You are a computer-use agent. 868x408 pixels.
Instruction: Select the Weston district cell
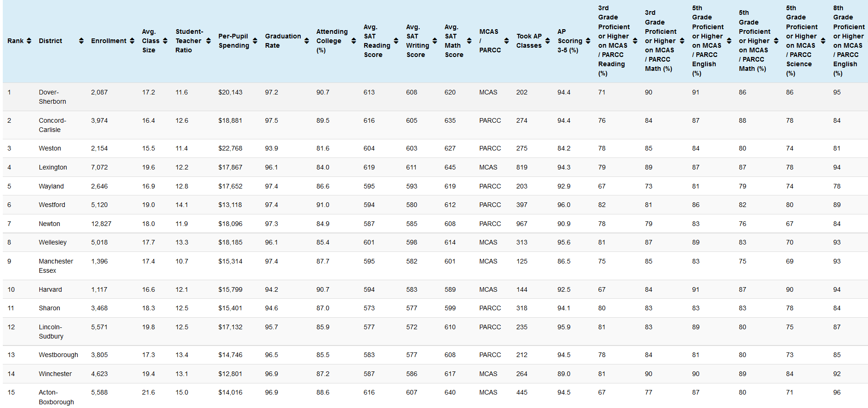point(50,148)
